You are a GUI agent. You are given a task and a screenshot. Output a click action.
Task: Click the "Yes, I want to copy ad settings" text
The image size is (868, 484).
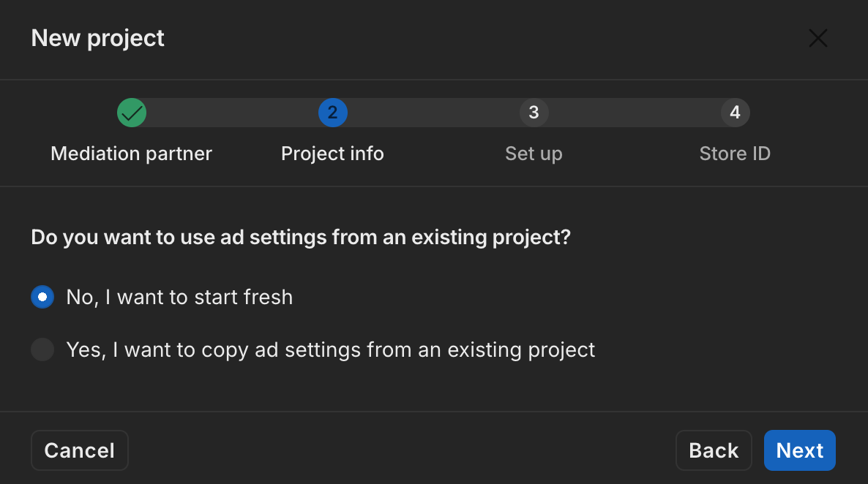click(x=331, y=349)
